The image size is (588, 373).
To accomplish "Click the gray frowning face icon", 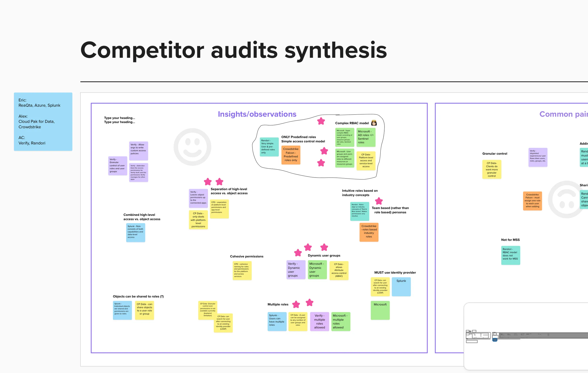I will click(567, 199).
